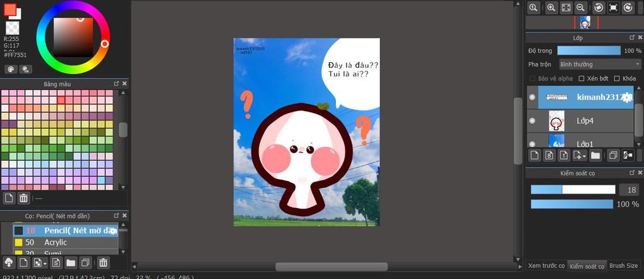Adjust the brush opacity slider at 100%
The height and width of the screenshot is (279, 644).
pos(572,204)
